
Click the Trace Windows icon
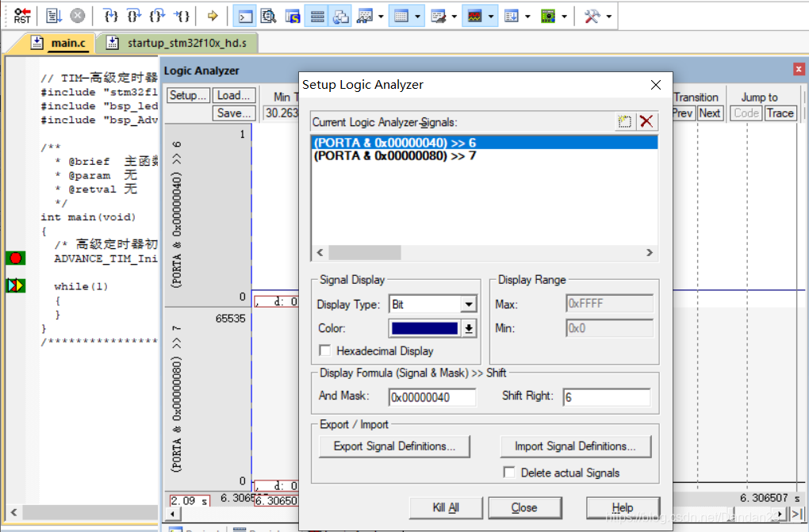point(512,17)
